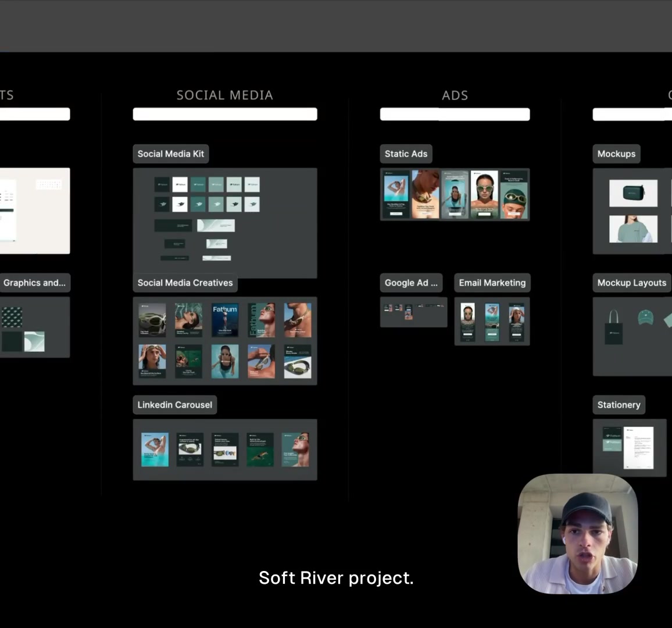Select the middle teal email in Email Marketing
This screenshot has height=628, width=672.
pos(492,322)
